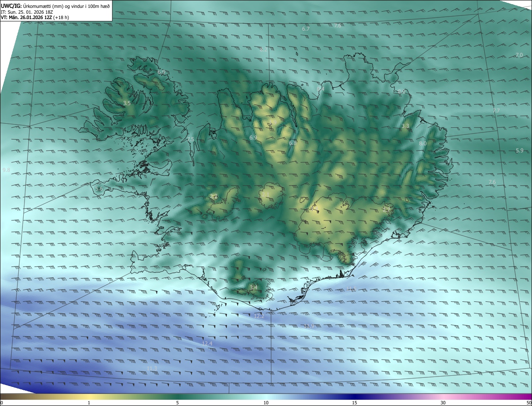Viewport: 532px width, 406px height.
Task: Click the 7.0 value label on the map
Action: pyautogui.click(x=519, y=55)
